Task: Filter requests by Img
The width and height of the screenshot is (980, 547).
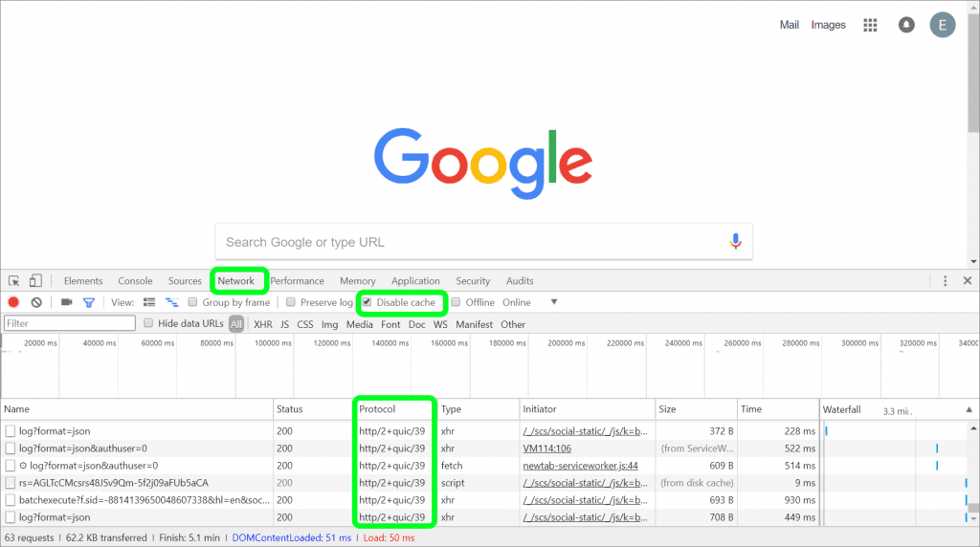Action: pyautogui.click(x=329, y=324)
